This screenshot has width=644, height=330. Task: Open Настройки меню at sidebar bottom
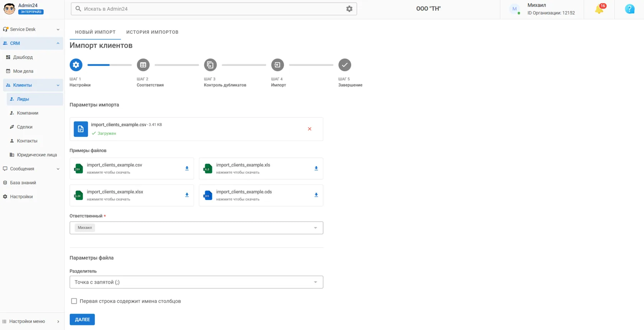click(32, 322)
